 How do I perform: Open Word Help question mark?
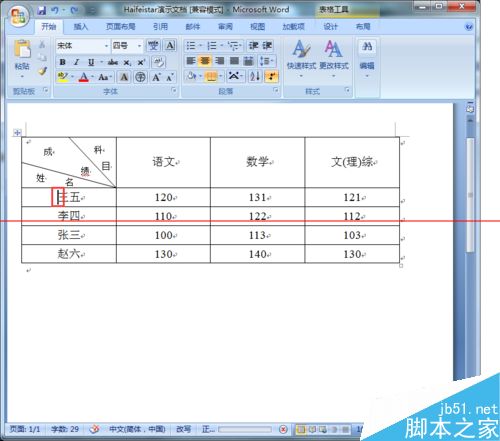[x=469, y=27]
